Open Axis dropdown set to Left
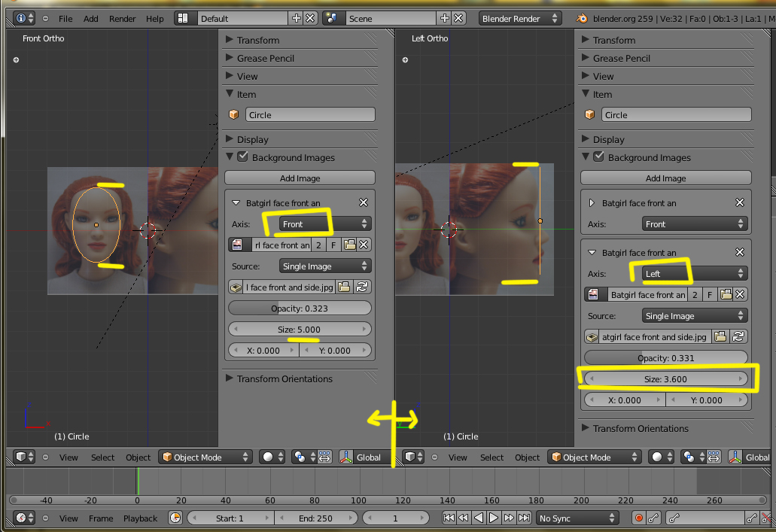This screenshot has width=776, height=532. coord(695,273)
